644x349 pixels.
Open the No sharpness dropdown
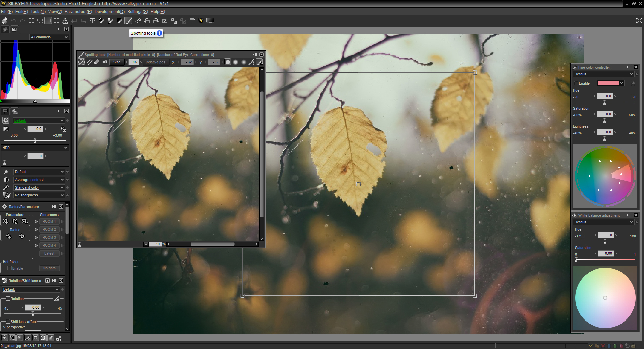click(x=39, y=195)
